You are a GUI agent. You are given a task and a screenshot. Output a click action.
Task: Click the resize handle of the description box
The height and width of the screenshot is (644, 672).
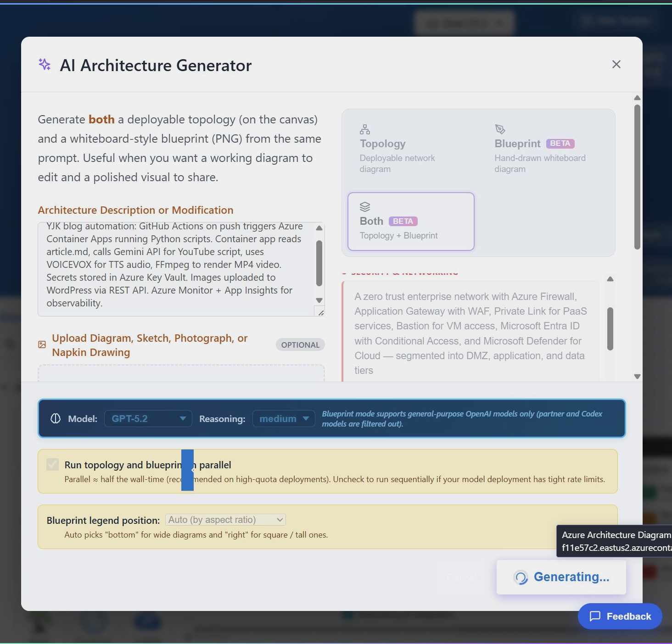pos(320,312)
